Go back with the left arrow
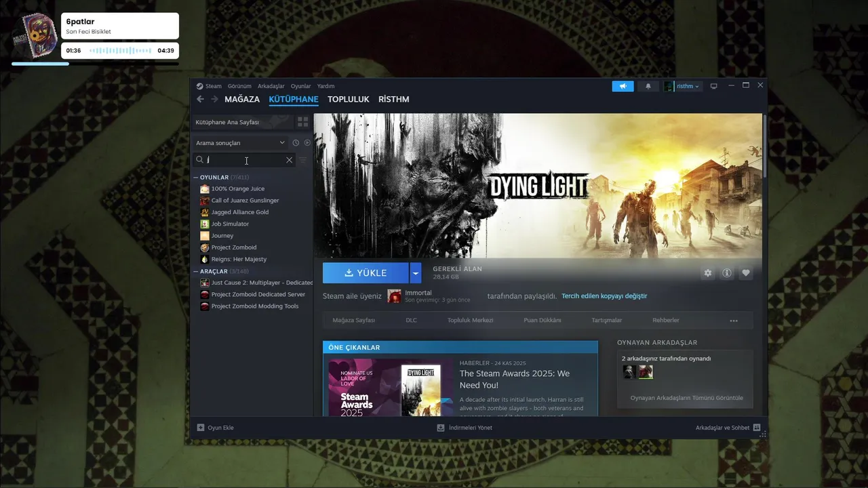868x488 pixels. click(x=200, y=99)
